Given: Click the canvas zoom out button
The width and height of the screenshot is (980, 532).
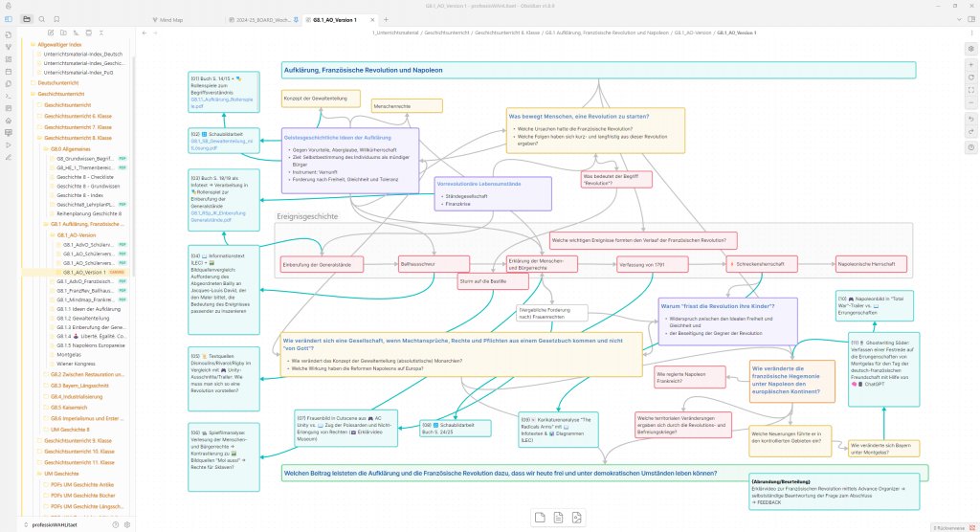Looking at the screenshot, I should click(x=971, y=103).
